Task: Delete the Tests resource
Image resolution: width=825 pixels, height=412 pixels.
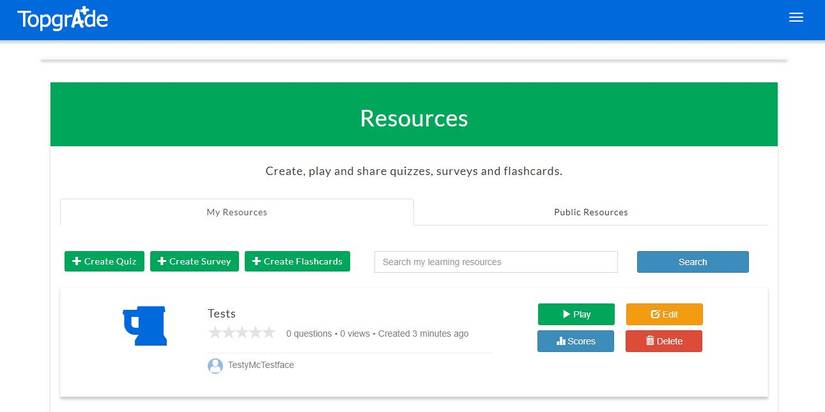Action: point(664,341)
